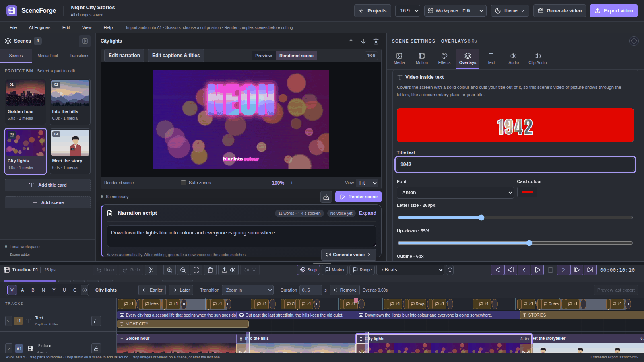Image resolution: width=644 pixels, height=362 pixels.
Task: Stop timeline playback
Action: tap(551, 270)
